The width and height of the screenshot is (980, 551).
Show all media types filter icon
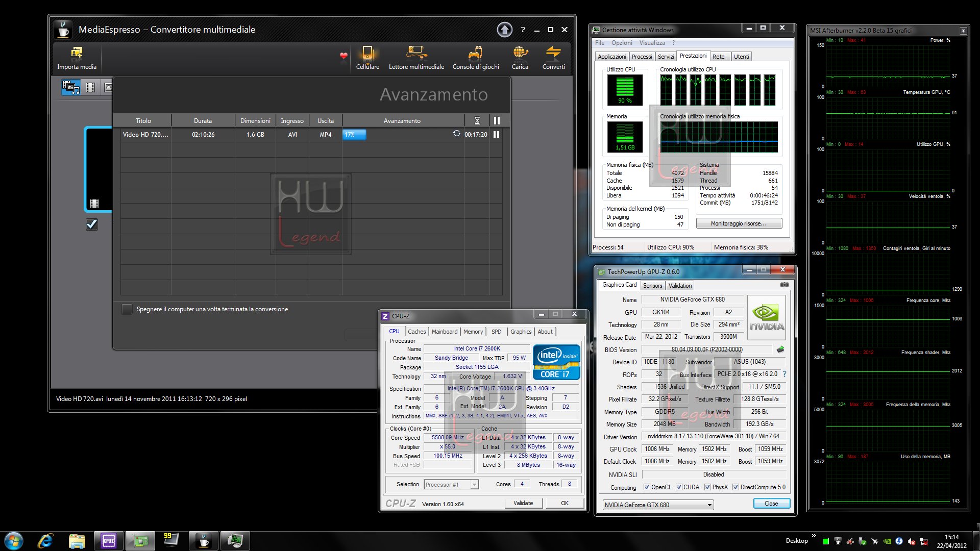[71, 87]
